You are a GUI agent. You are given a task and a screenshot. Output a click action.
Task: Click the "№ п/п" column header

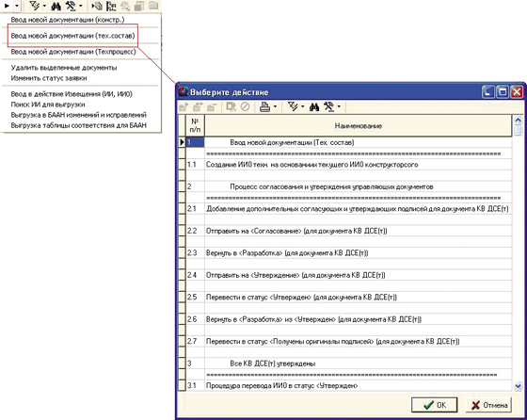pos(195,125)
